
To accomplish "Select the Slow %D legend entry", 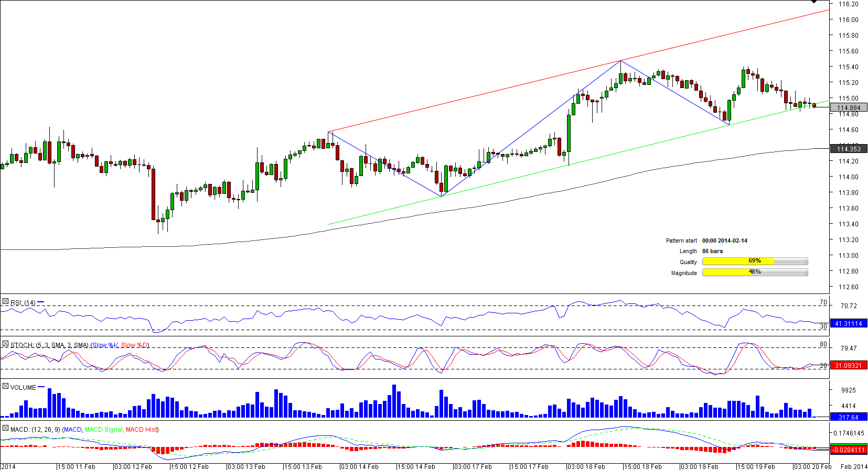I will tap(134, 345).
